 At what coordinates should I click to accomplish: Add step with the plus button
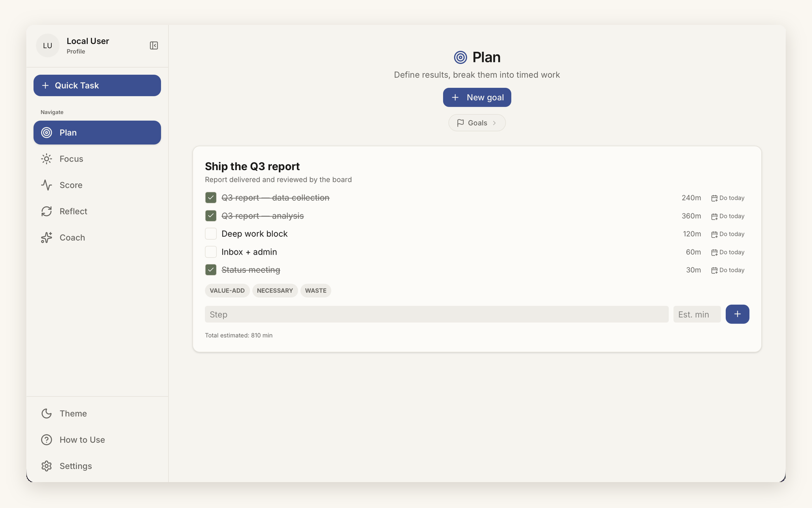pyautogui.click(x=737, y=314)
